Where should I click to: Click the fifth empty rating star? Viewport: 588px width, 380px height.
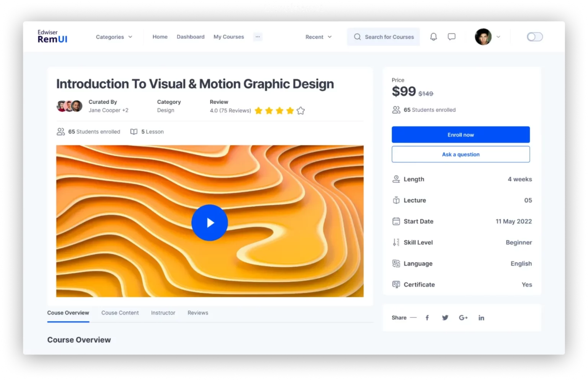click(301, 111)
